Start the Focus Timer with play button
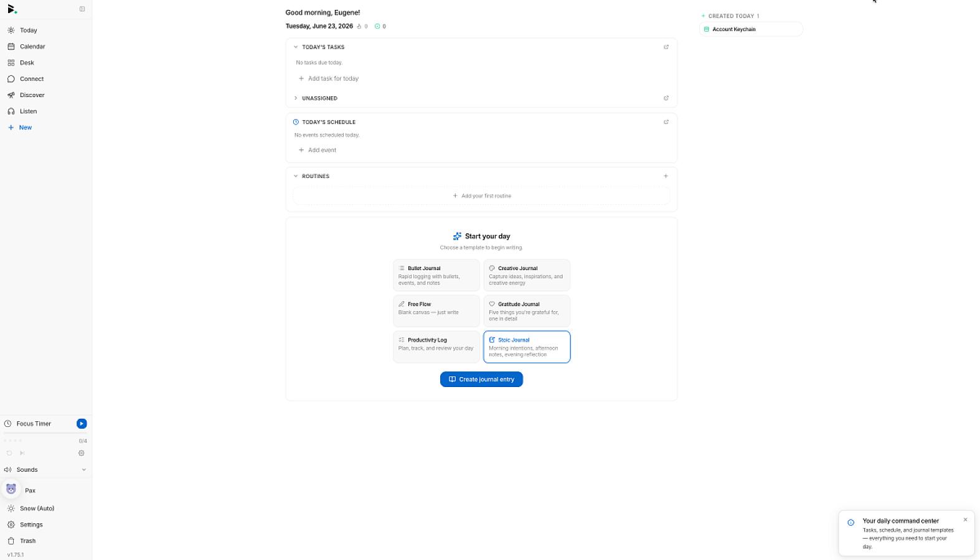The height and width of the screenshot is (560, 980). [82, 424]
